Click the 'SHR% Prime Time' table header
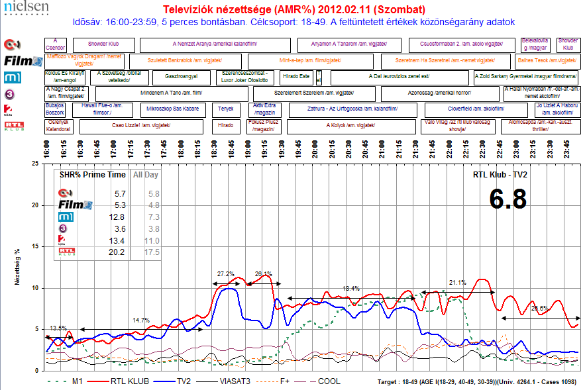Viewport: 587px width, 392px height. point(93,175)
